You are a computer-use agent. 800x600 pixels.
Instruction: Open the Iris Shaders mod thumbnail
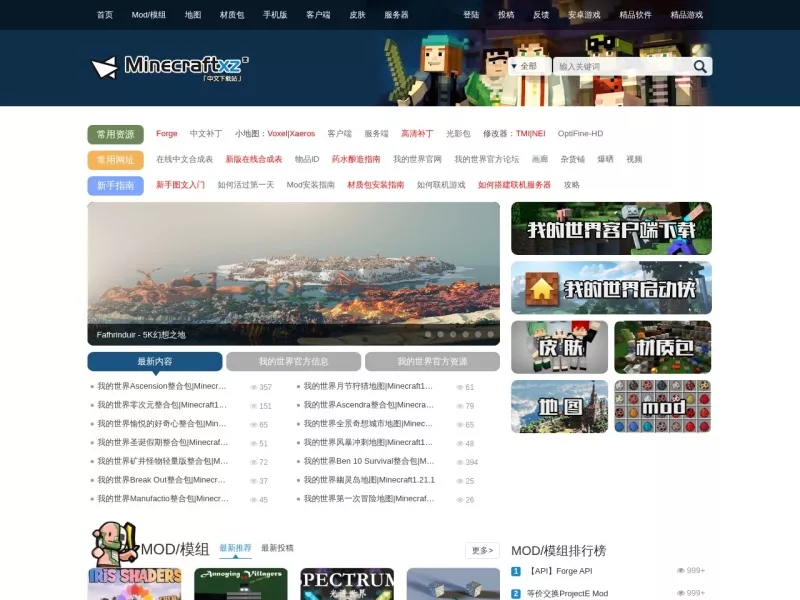135,584
